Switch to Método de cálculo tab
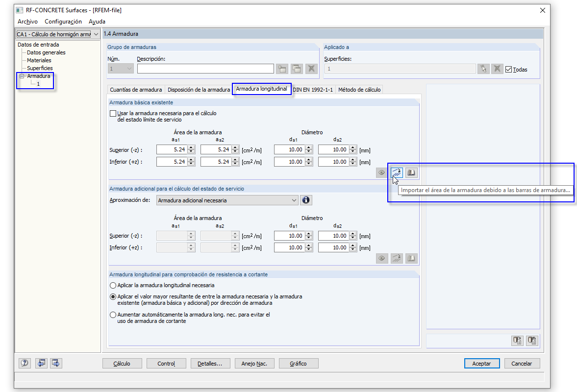The height and width of the screenshot is (392, 577). click(359, 90)
